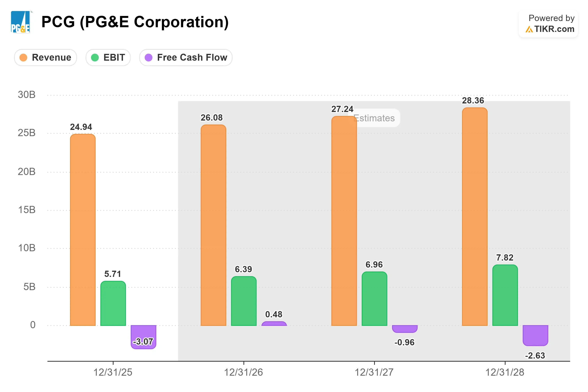Click the 12/31/28 Revenue bar
This screenshot has width=588, height=392.
tap(475, 216)
